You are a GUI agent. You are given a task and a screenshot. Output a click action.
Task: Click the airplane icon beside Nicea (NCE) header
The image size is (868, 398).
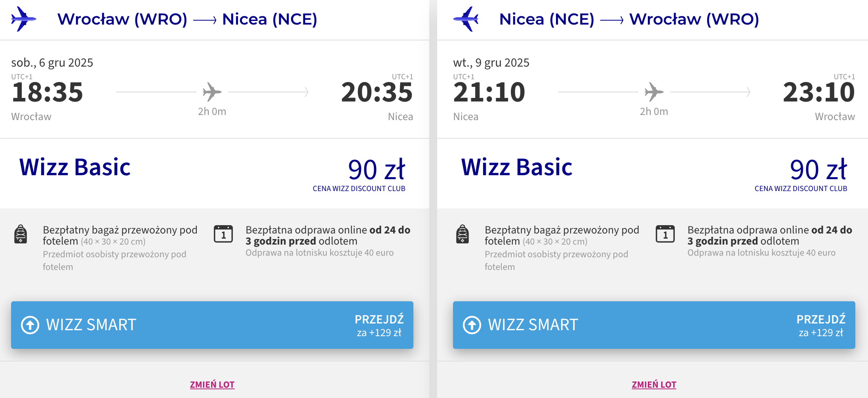click(x=466, y=19)
